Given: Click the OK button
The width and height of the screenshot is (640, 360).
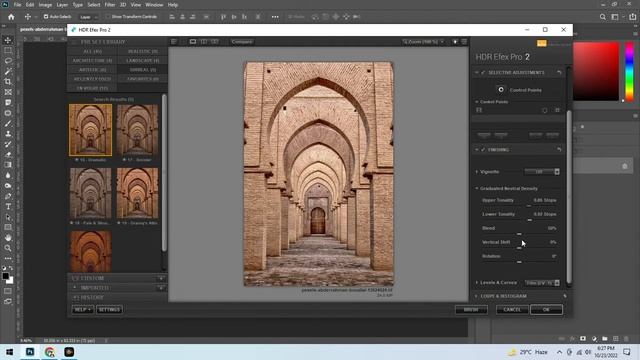Looking at the screenshot, I should [546, 310].
